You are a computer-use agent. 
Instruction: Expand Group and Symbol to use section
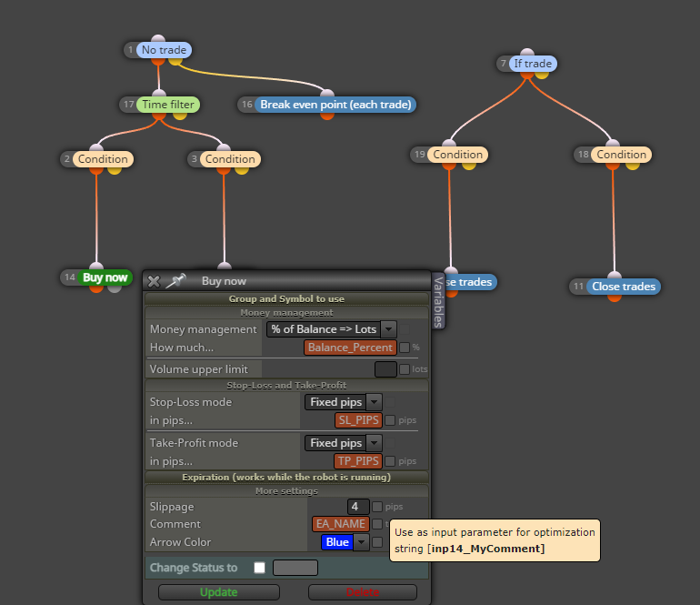[x=286, y=298]
